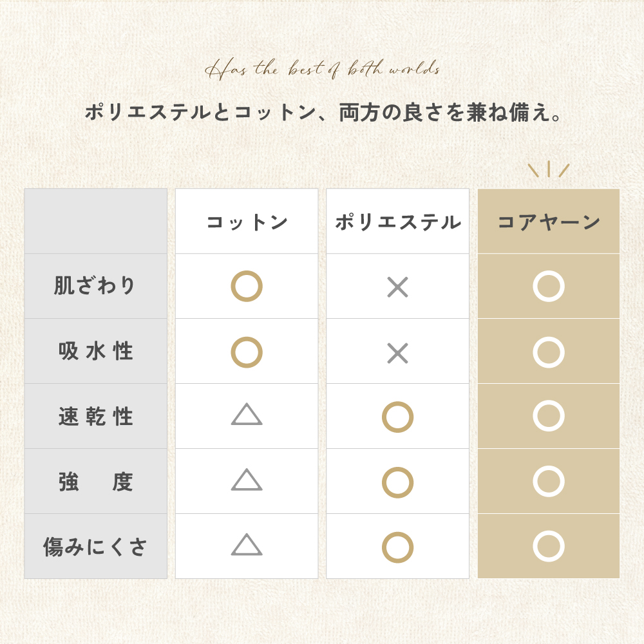Image resolution: width=644 pixels, height=644 pixels.
Task: Click the gold circle for polyester 強度
Action: (397, 482)
